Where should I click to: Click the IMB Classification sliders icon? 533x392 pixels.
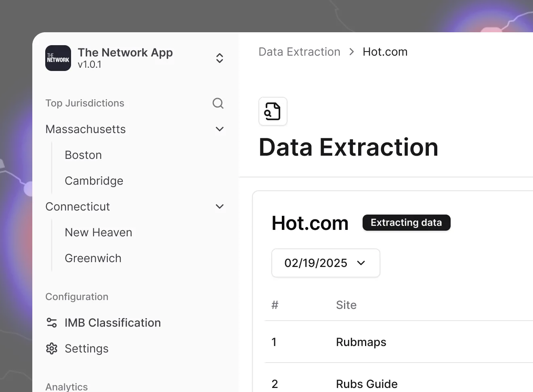point(52,323)
